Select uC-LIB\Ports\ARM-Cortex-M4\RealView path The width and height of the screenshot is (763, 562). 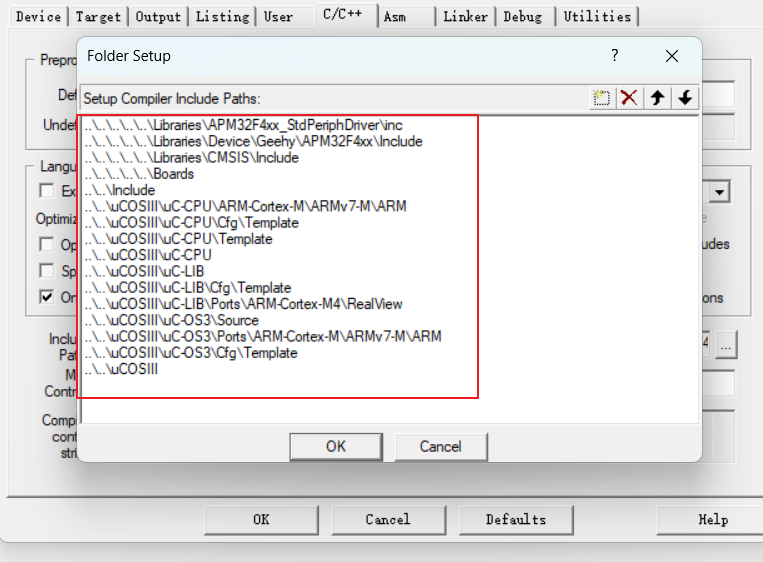(x=243, y=304)
